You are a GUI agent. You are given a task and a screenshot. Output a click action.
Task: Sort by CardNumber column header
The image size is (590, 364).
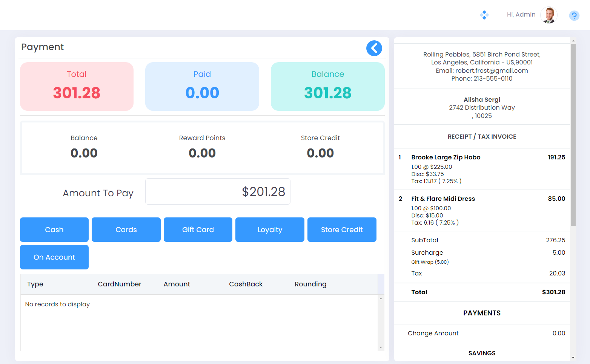(119, 284)
